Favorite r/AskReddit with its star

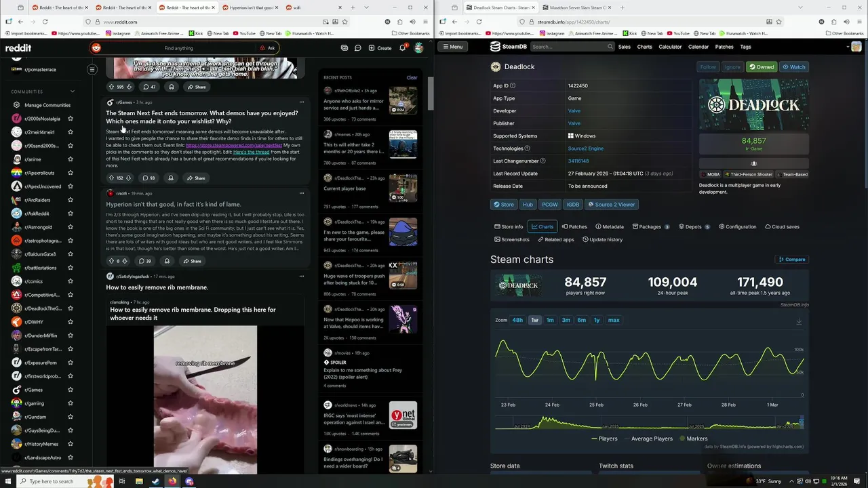click(x=70, y=213)
